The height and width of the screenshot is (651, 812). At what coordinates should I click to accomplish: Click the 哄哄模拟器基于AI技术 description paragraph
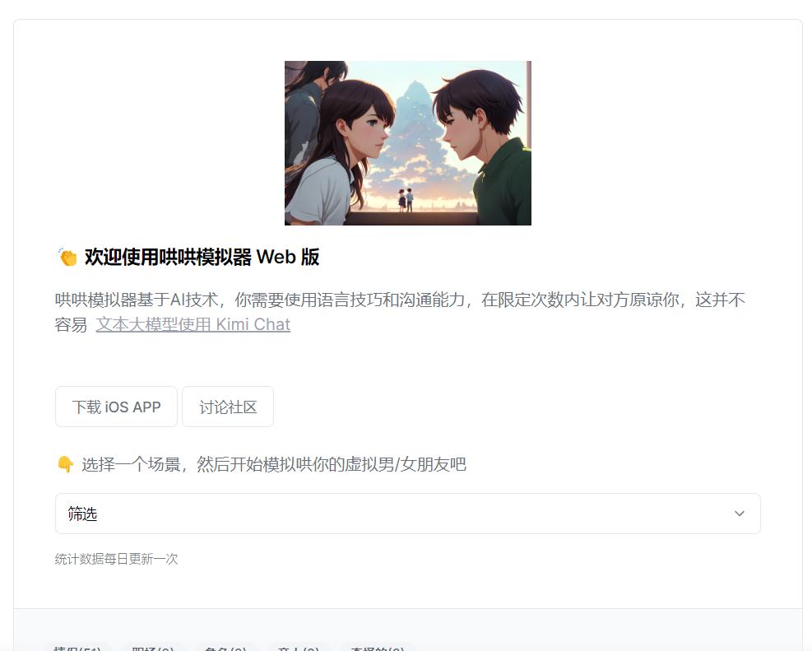(400, 312)
